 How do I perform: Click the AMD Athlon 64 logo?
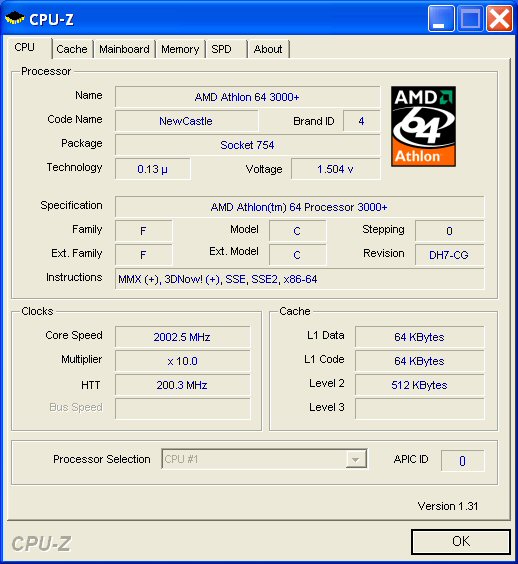pyautogui.click(x=423, y=126)
